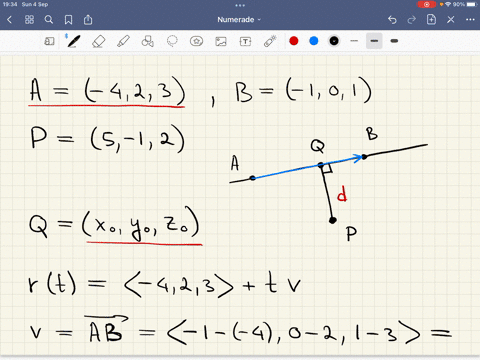Screen dimensions: 480x360
Task: Add a new page
Action: coord(431,20)
